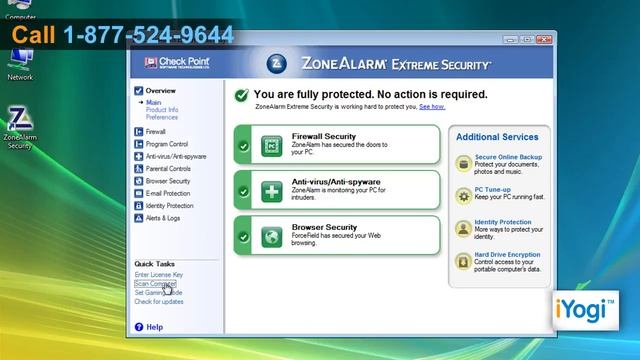The width and height of the screenshot is (640, 360).
Task: Click the Identity Protection person icon
Action: point(463,229)
